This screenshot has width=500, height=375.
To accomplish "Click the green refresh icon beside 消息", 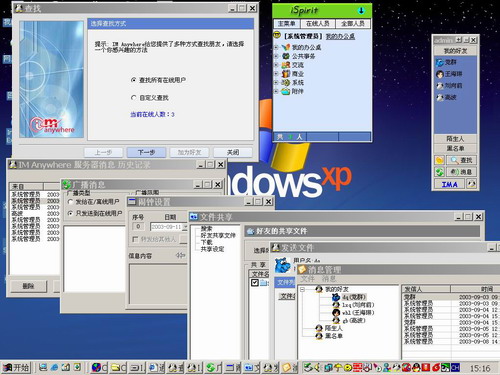I will pos(439,172).
